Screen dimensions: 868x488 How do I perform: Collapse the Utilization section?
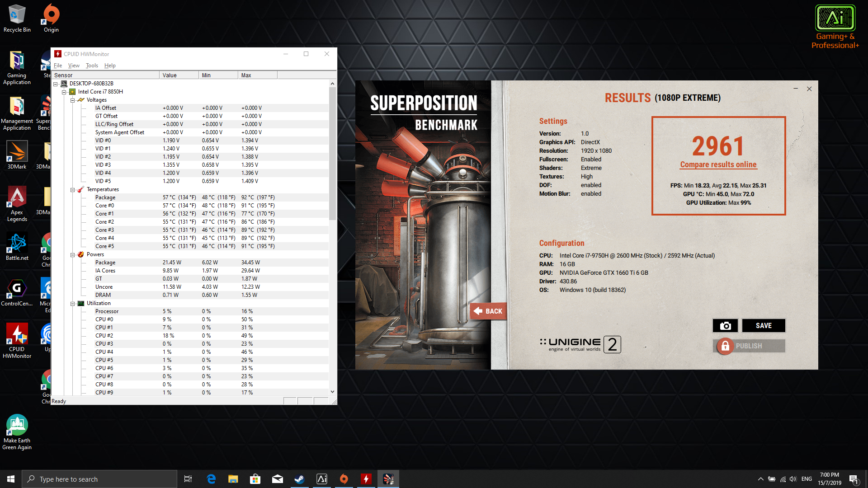(72, 303)
